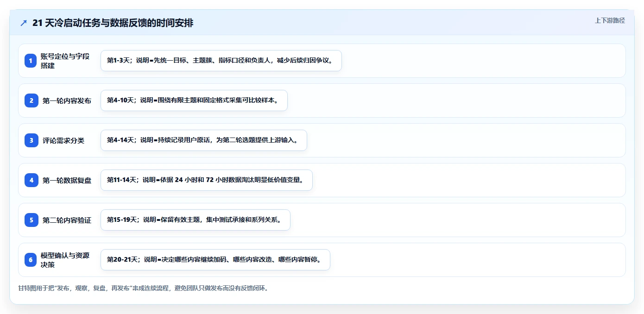Open the 第15-19天 description box
The width and height of the screenshot is (644, 314).
click(196, 220)
